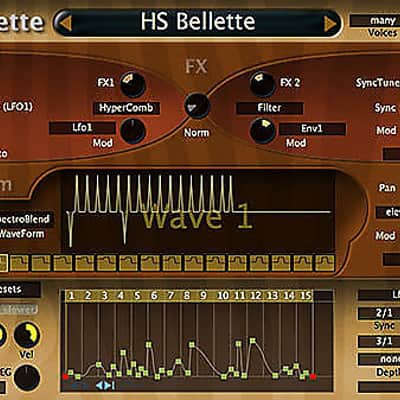Click the Wave 1 waveform display
400x400 pixels.
(198, 211)
